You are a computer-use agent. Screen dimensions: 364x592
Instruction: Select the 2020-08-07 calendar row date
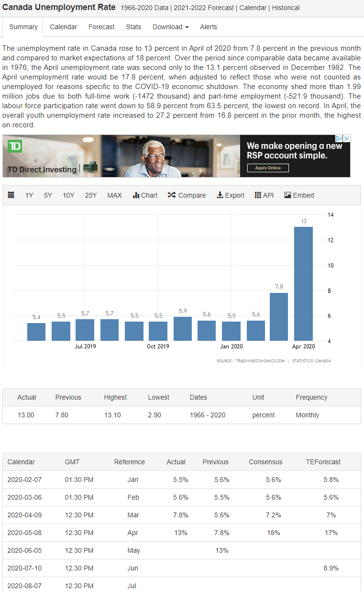coord(24,586)
